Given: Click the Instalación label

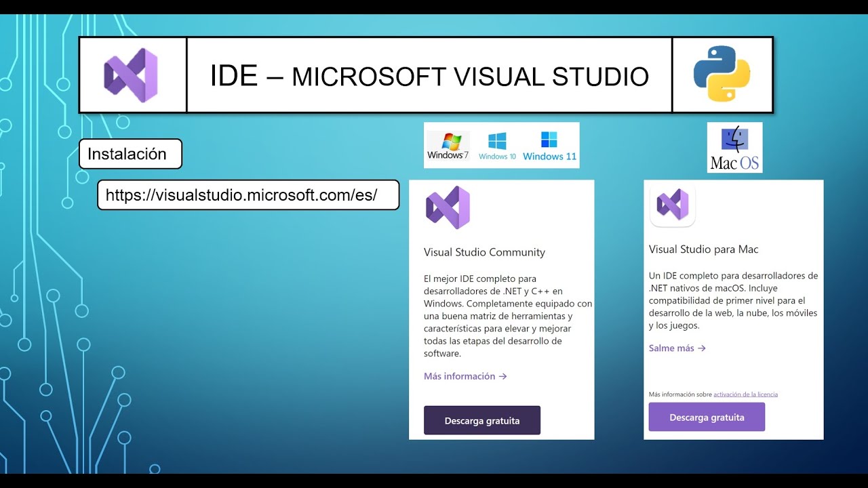Looking at the screenshot, I should point(130,154).
